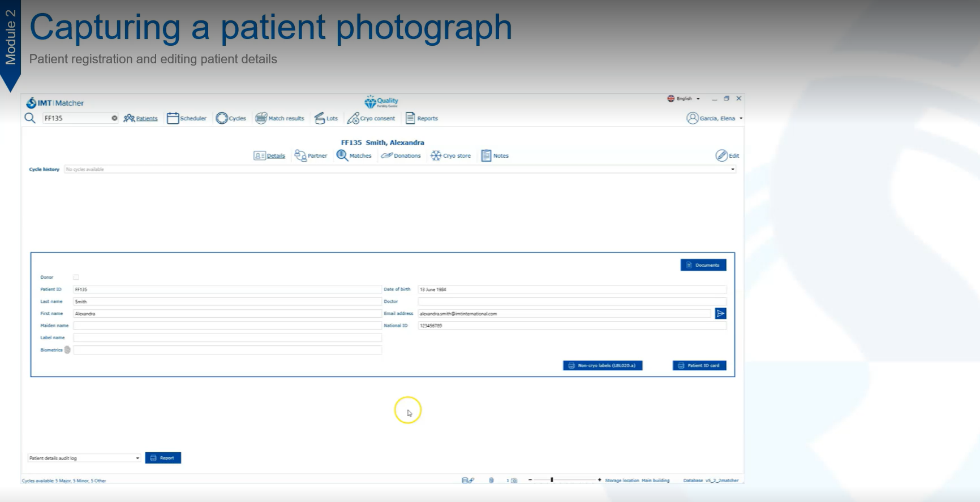Print the Patient ID card
The image size is (980, 502).
tap(699, 366)
